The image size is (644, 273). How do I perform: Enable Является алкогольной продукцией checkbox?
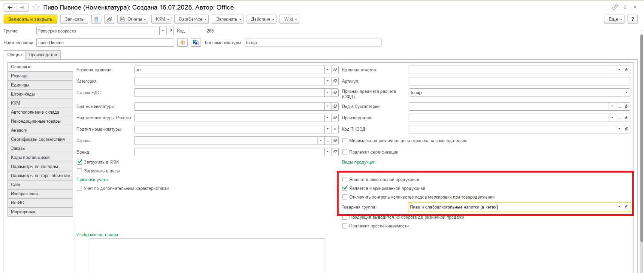pyautogui.click(x=345, y=180)
